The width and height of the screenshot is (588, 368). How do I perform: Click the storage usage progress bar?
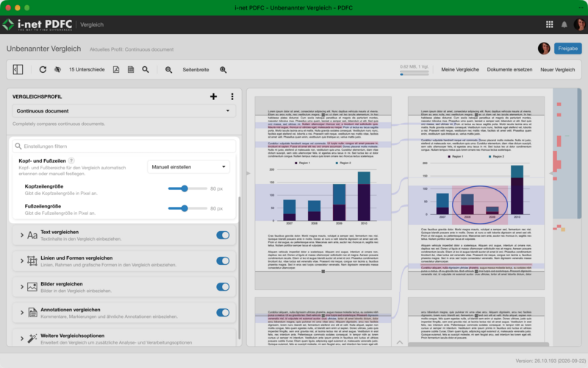[x=414, y=74]
